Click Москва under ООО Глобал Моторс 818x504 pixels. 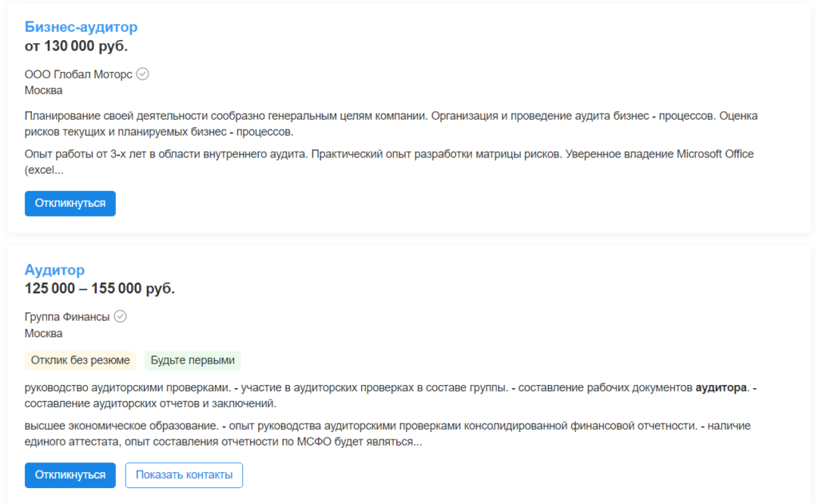[43, 90]
